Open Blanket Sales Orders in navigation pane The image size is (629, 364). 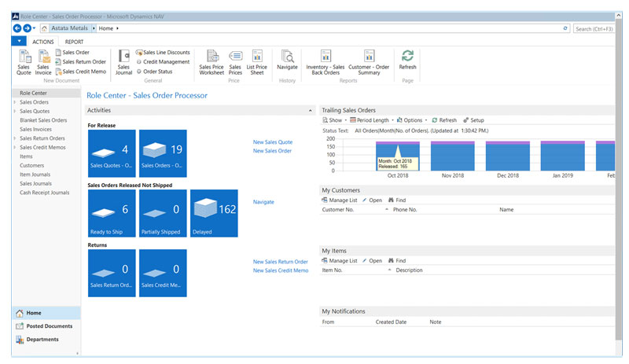pyautogui.click(x=43, y=120)
